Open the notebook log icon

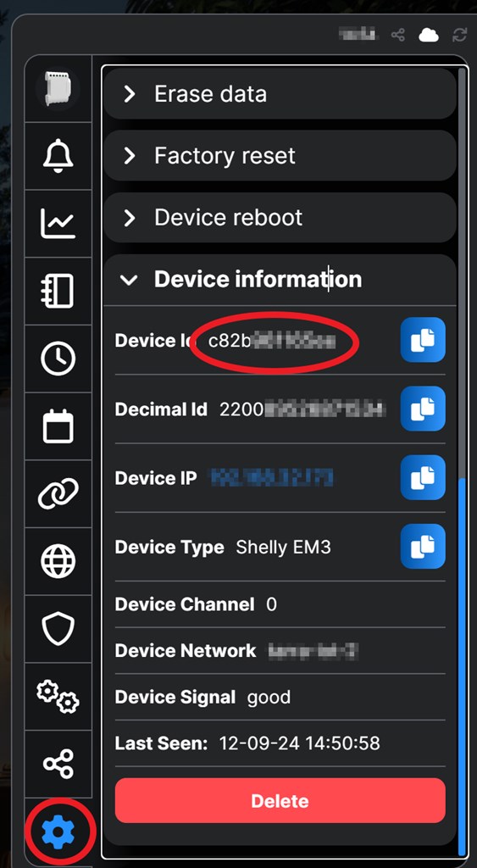pyautogui.click(x=58, y=291)
